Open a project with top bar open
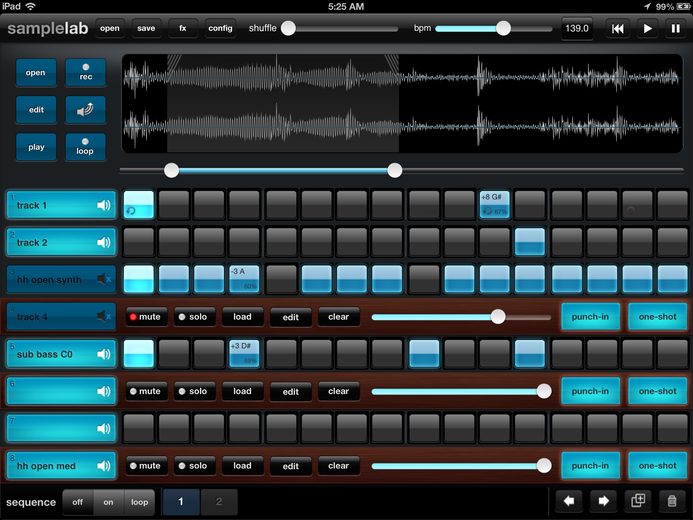Screen dimensions: 693x520 click(x=110, y=28)
